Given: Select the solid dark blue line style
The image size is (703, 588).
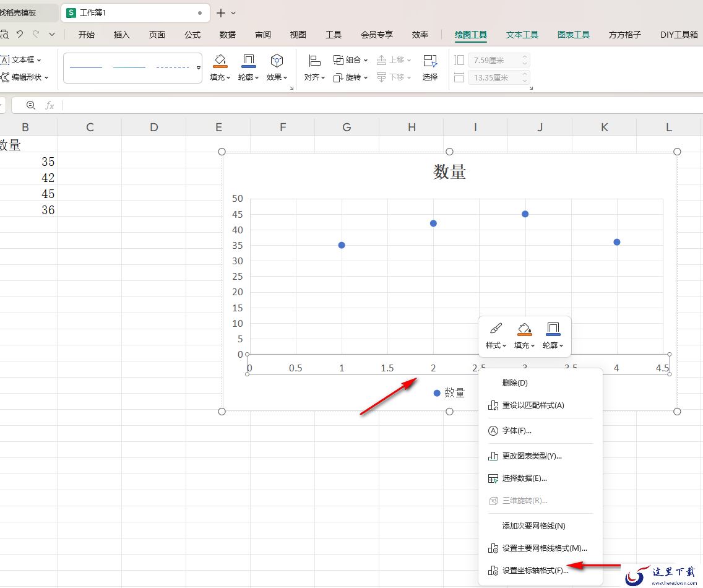Looking at the screenshot, I should (x=86, y=67).
